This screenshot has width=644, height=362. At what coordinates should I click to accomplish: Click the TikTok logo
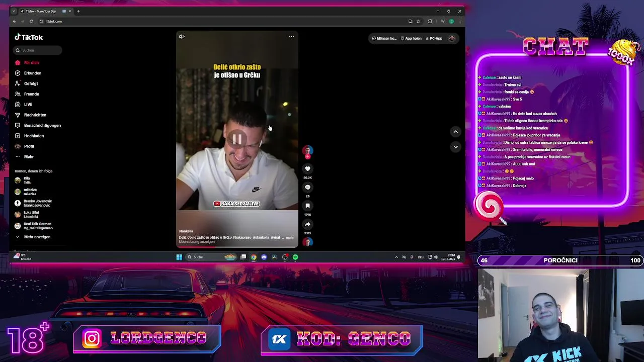pos(29,37)
